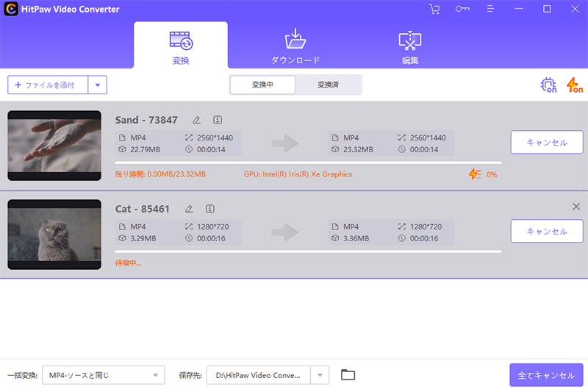588x389 pixels.
Task: Click the 全てキャンセル button
Action: (x=546, y=375)
